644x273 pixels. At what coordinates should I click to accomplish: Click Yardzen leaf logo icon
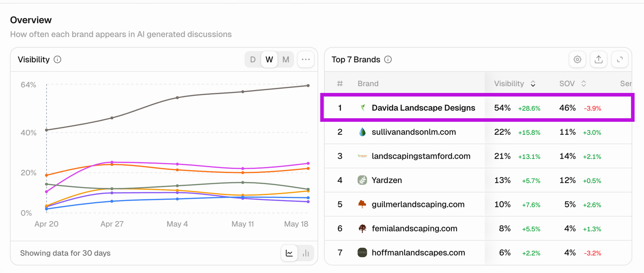(x=362, y=180)
